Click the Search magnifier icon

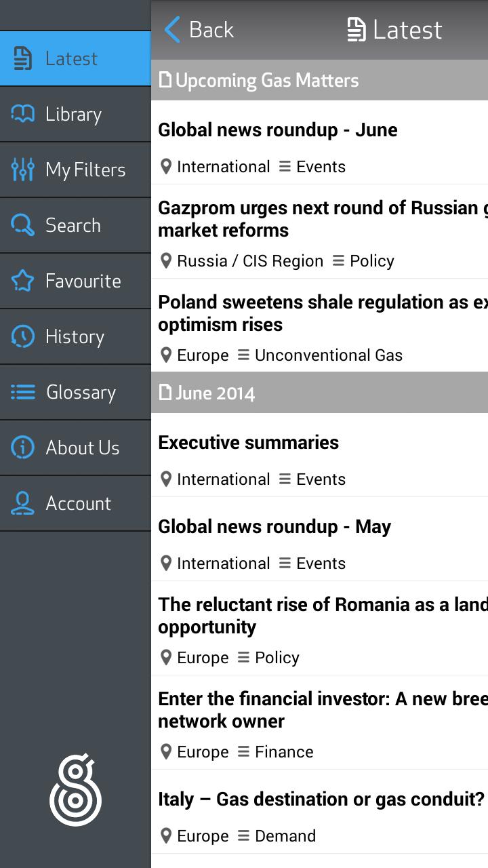[22, 225]
